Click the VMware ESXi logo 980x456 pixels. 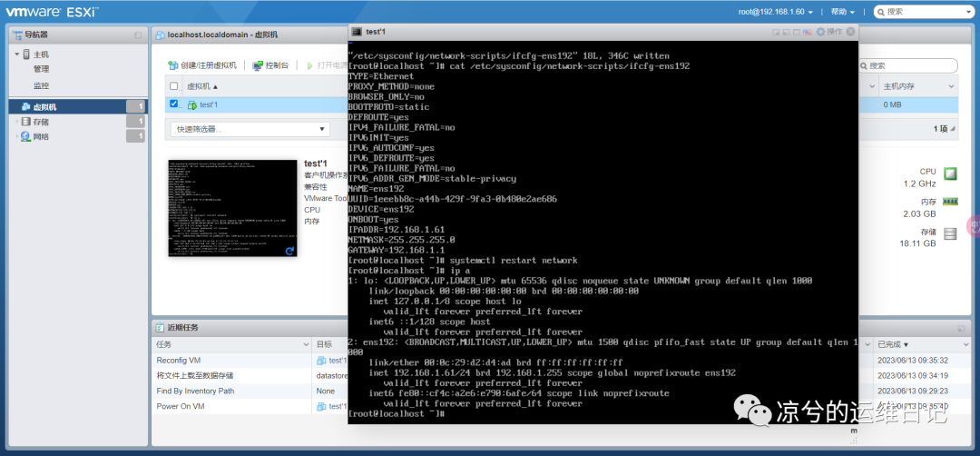[x=54, y=11]
